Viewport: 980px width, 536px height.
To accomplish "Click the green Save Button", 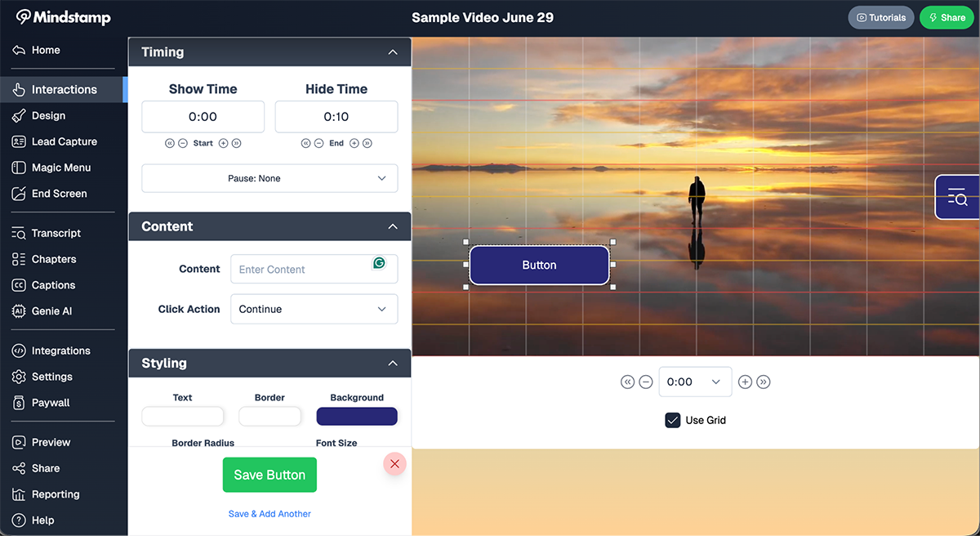I will click(269, 475).
